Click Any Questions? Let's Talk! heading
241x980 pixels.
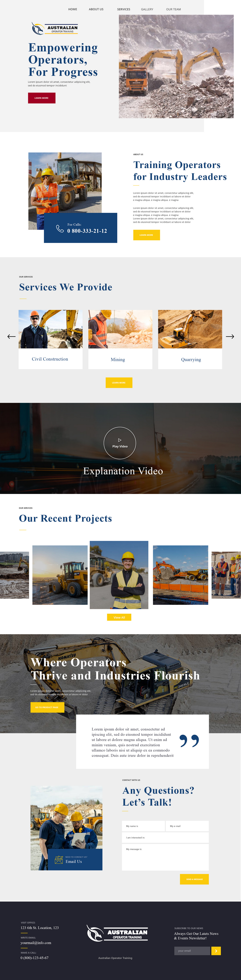[x=158, y=796]
